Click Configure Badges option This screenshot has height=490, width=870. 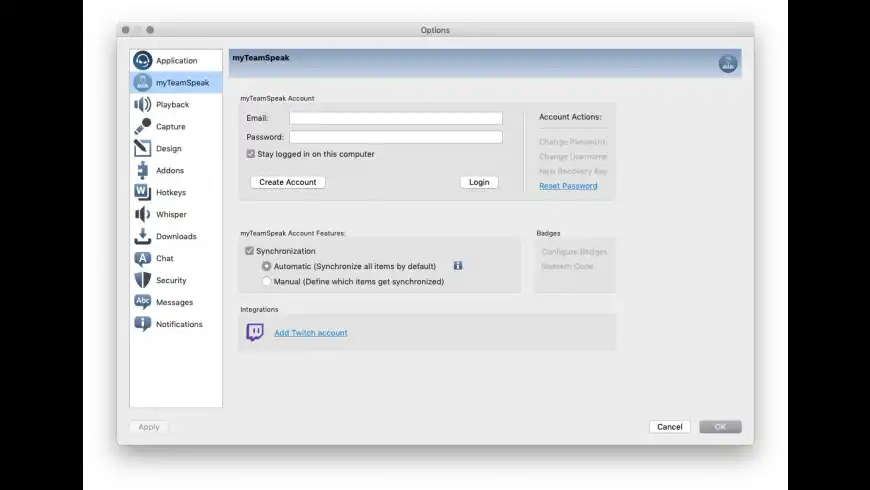(574, 251)
